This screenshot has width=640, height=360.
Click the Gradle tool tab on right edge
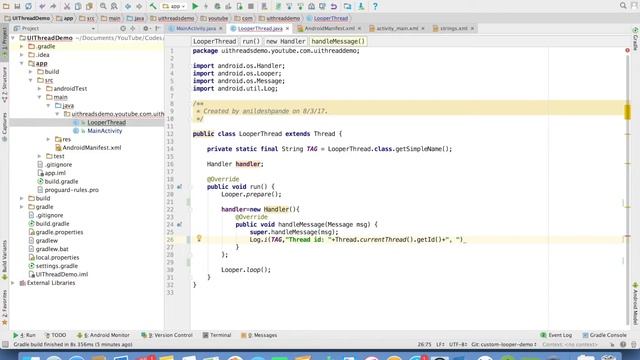(635, 38)
